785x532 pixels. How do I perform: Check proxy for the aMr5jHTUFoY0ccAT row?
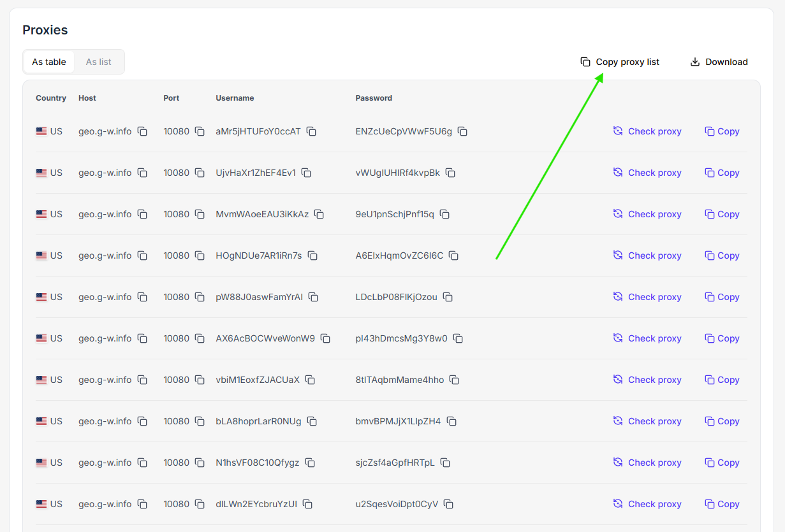[647, 131]
